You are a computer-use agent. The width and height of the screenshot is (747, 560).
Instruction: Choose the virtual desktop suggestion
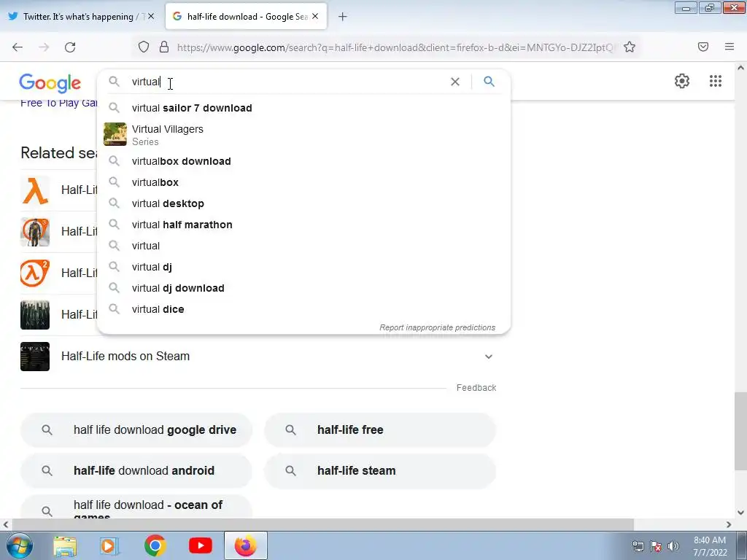(303, 203)
